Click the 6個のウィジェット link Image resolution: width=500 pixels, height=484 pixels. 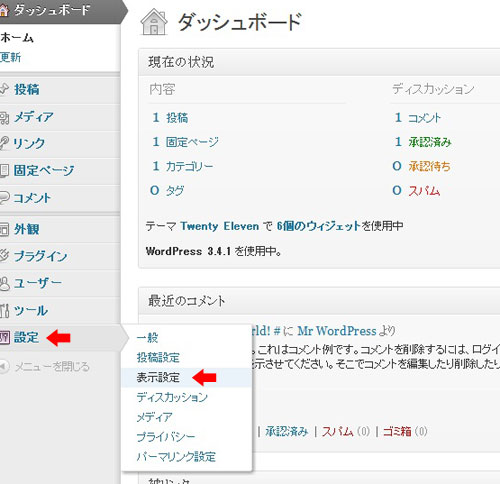pos(319,226)
